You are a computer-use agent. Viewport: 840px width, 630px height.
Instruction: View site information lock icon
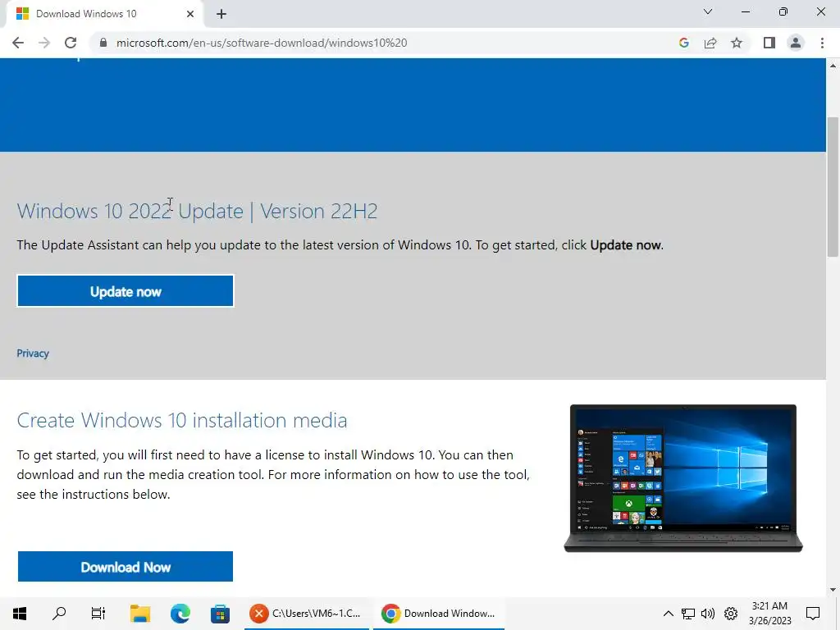click(103, 43)
